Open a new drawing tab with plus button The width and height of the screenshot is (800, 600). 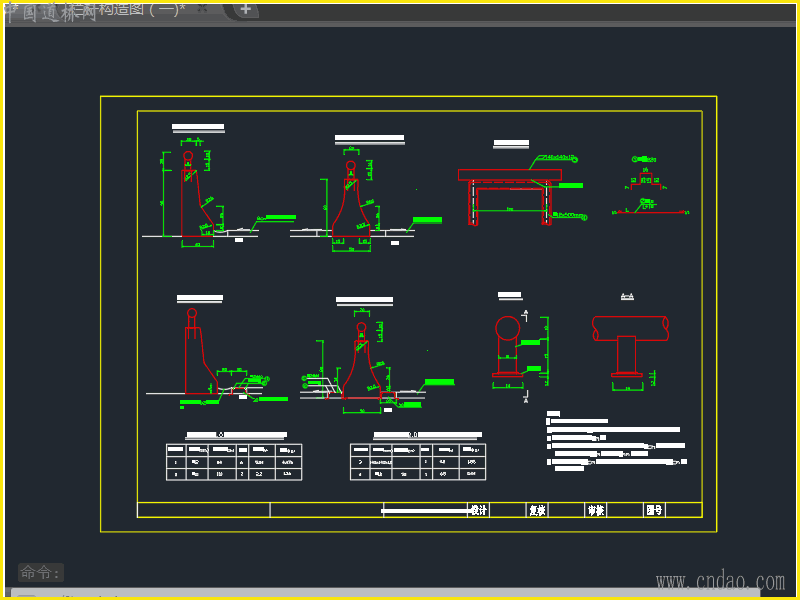245,9
